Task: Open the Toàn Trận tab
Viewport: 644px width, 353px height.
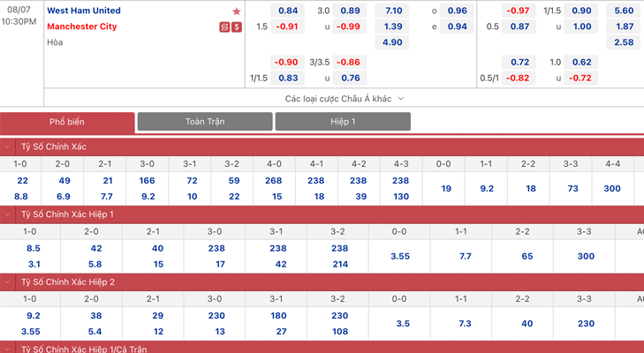Action: point(205,122)
